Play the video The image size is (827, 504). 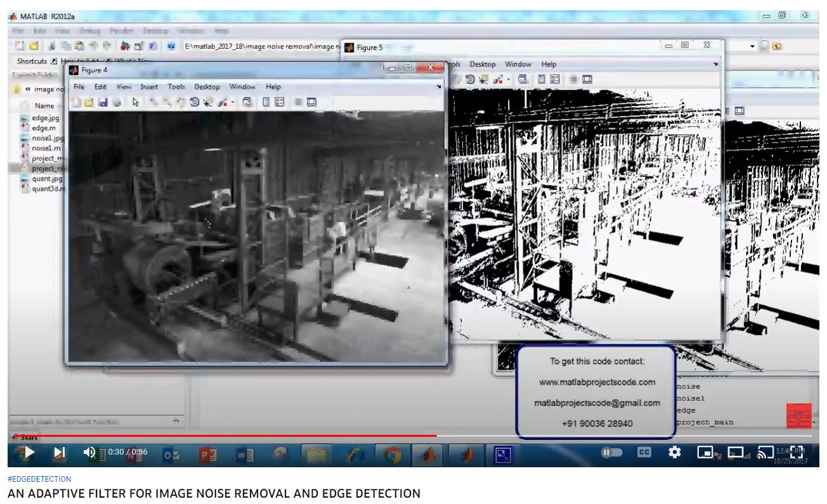[x=27, y=453]
